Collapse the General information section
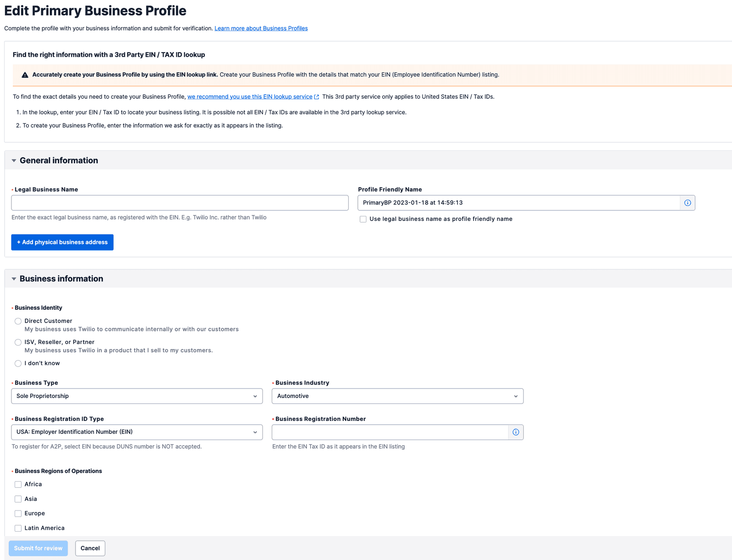 point(14,160)
